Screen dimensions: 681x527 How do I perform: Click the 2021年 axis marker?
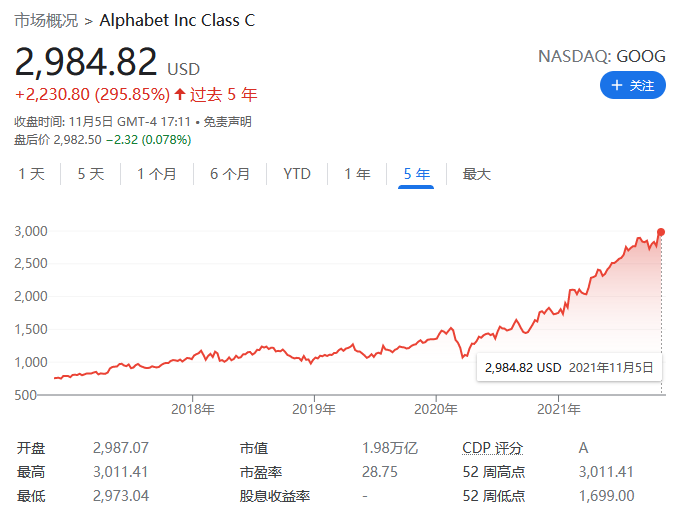pyautogui.click(x=559, y=409)
